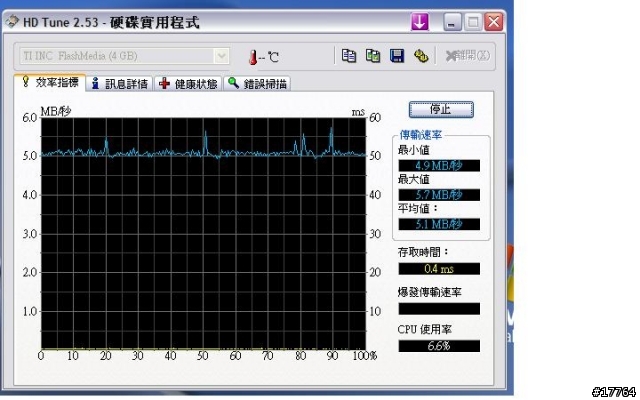Click the minimum value 4.9 MB/秒
Screen dimensions: 640x400
click(439, 165)
